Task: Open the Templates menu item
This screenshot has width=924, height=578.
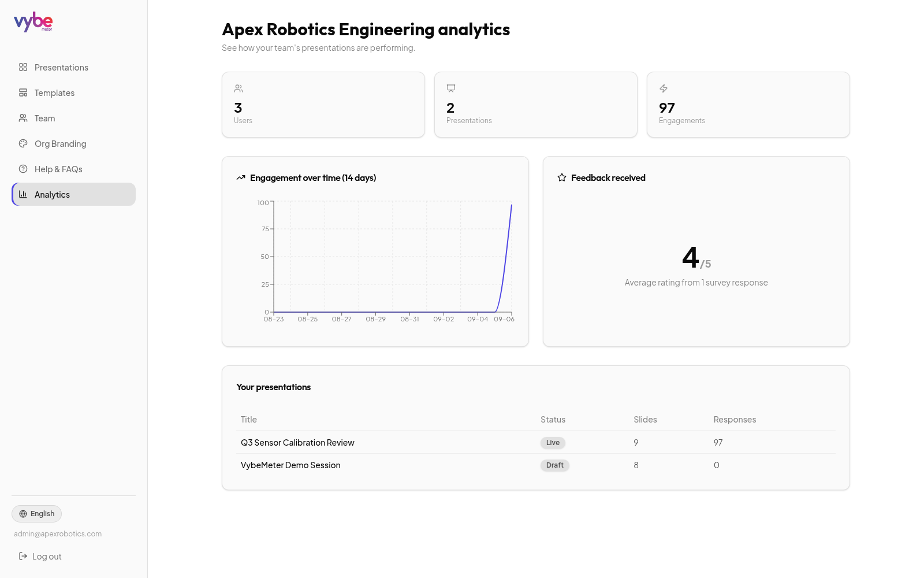Action: point(73,92)
